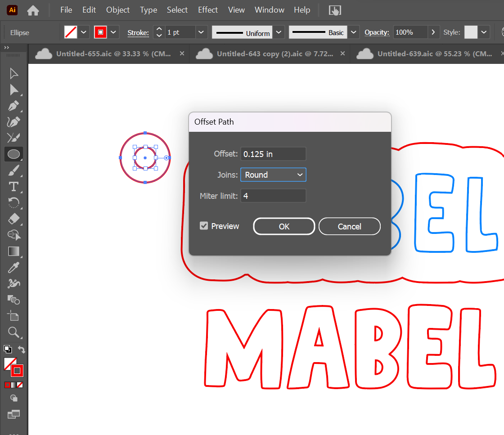Select the Eraser tool
504x435 pixels.
[14, 219]
